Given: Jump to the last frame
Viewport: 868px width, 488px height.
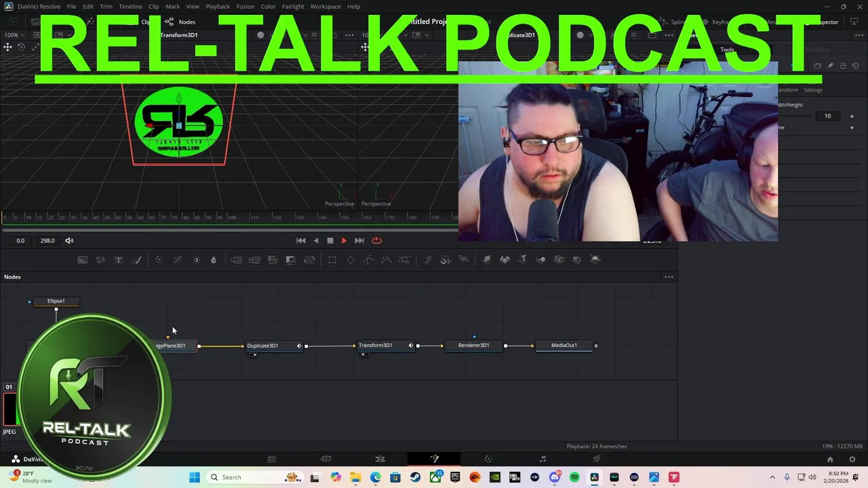Looking at the screenshot, I should pyautogui.click(x=359, y=241).
